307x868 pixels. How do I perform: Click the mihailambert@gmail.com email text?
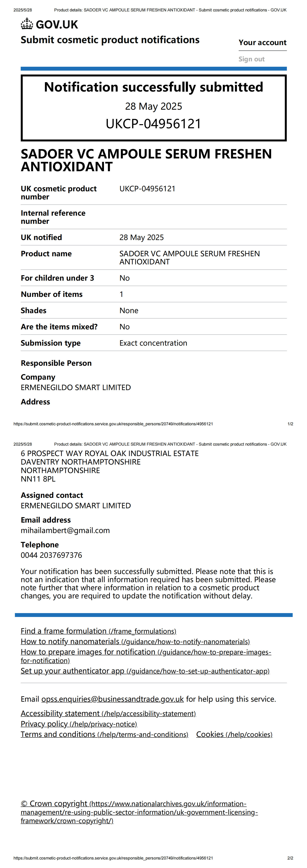(x=65, y=530)
